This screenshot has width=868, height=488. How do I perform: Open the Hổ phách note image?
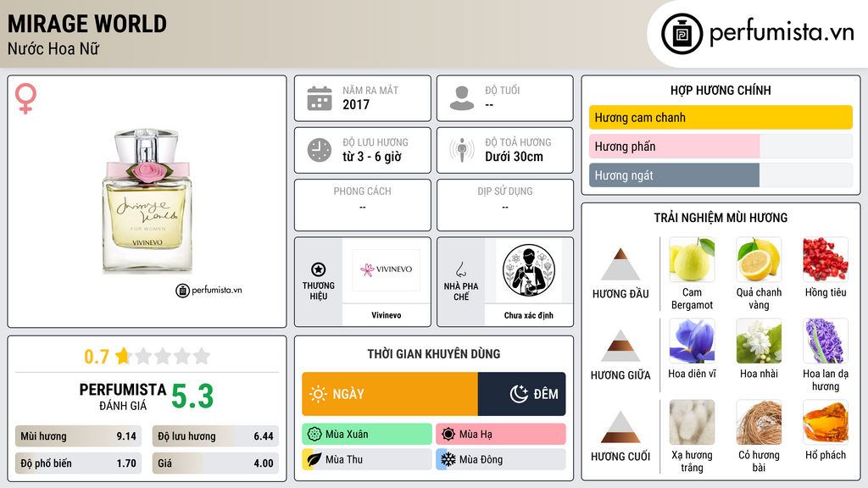pos(826,422)
